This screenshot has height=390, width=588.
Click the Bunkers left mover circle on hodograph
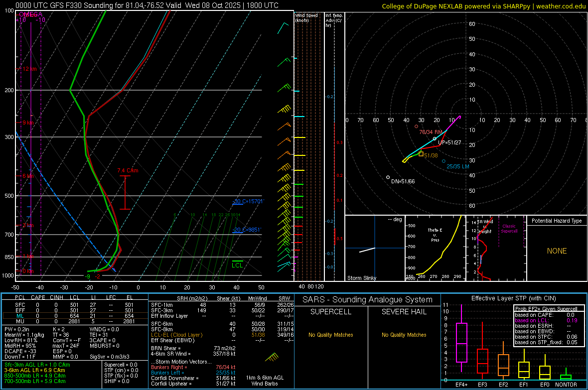(443, 161)
